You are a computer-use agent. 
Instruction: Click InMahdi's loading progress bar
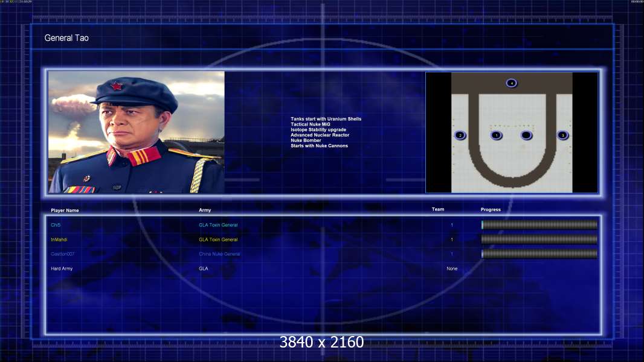point(539,240)
